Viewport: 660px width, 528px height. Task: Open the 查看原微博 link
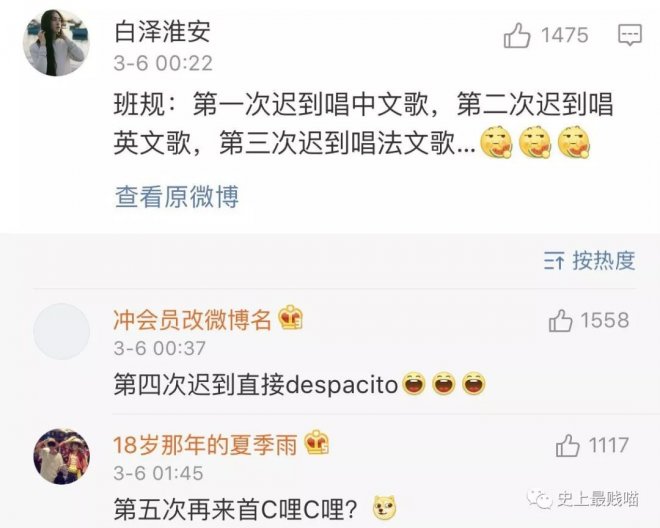coord(177,197)
